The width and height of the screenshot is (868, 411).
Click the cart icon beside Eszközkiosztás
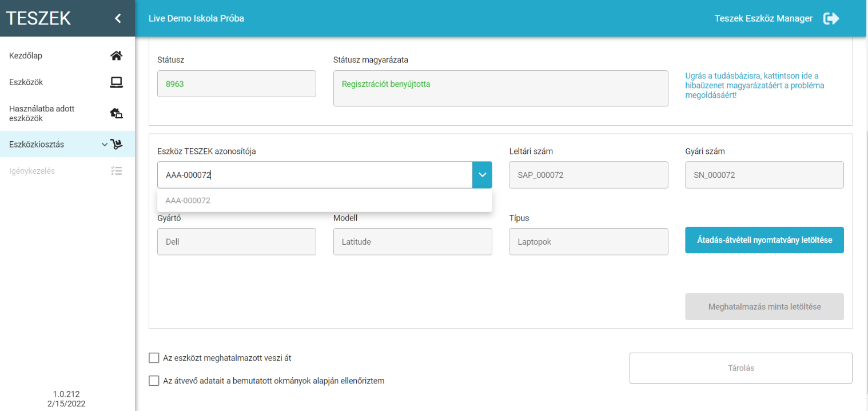[x=116, y=144]
